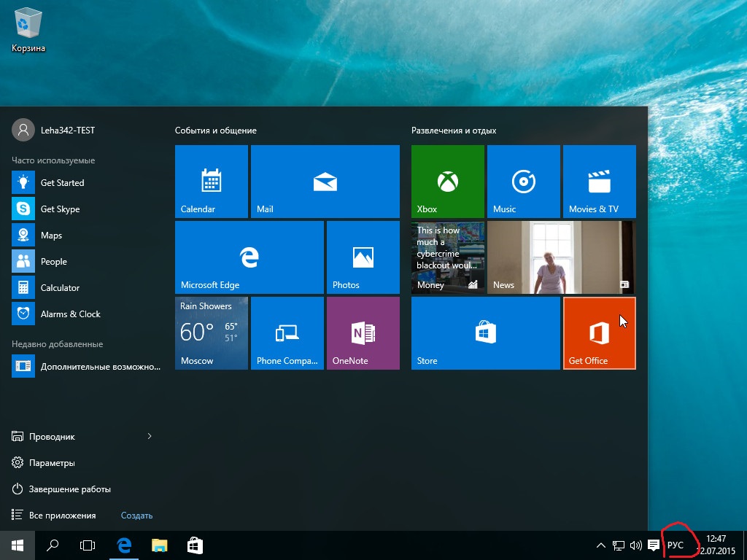The height and width of the screenshot is (560, 747).
Task: Open the Xbox tile
Action: pos(448,182)
